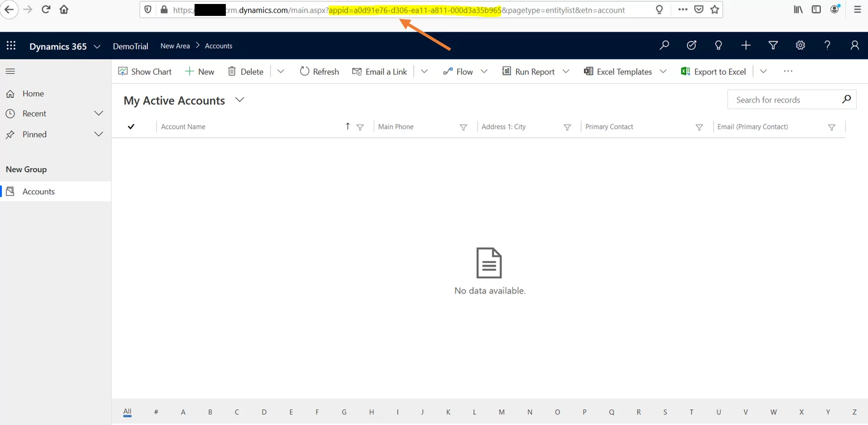Reload the page with the browser refresh icon
This screenshot has width=868, height=425.
[46, 9]
